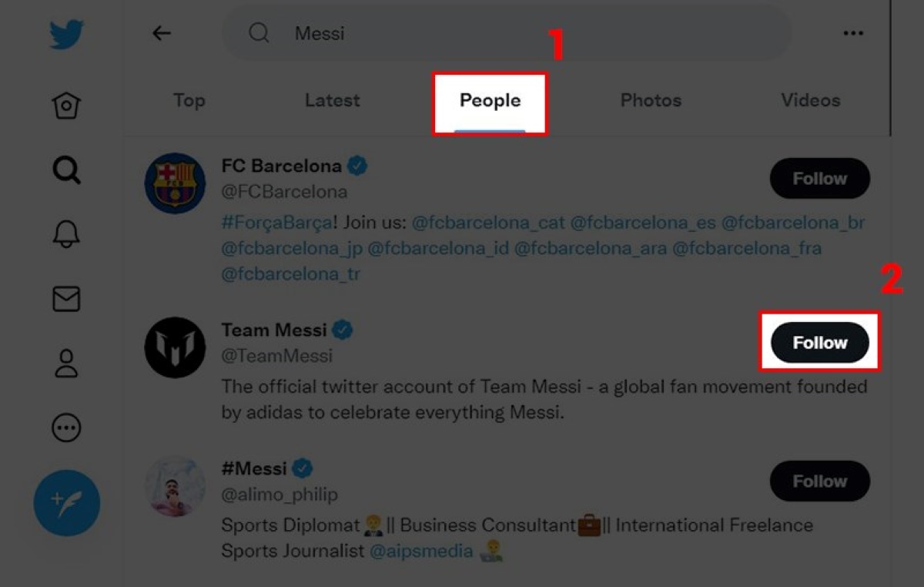924x587 pixels.
Task: Switch to the Latest tab
Action: click(332, 100)
